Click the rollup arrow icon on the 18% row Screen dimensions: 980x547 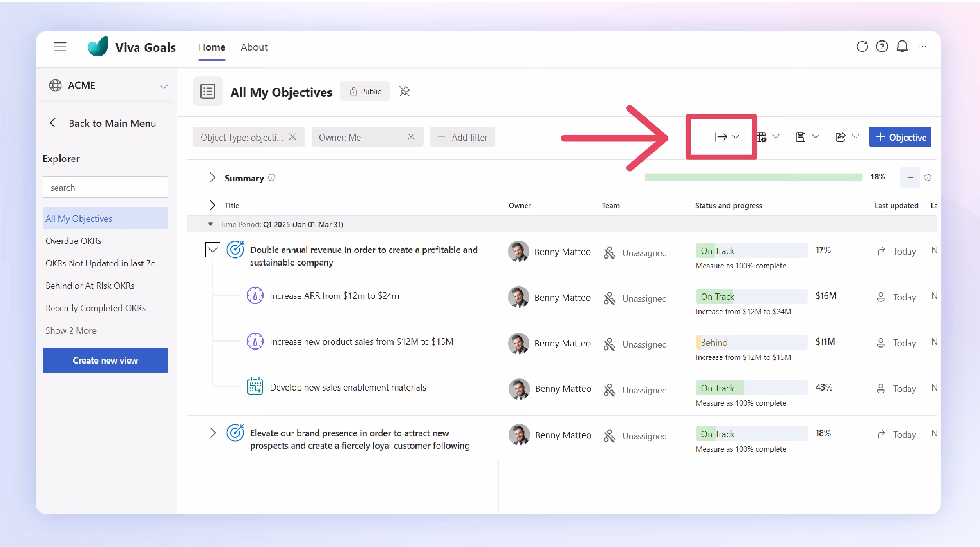pyautogui.click(x=881, y=434)
